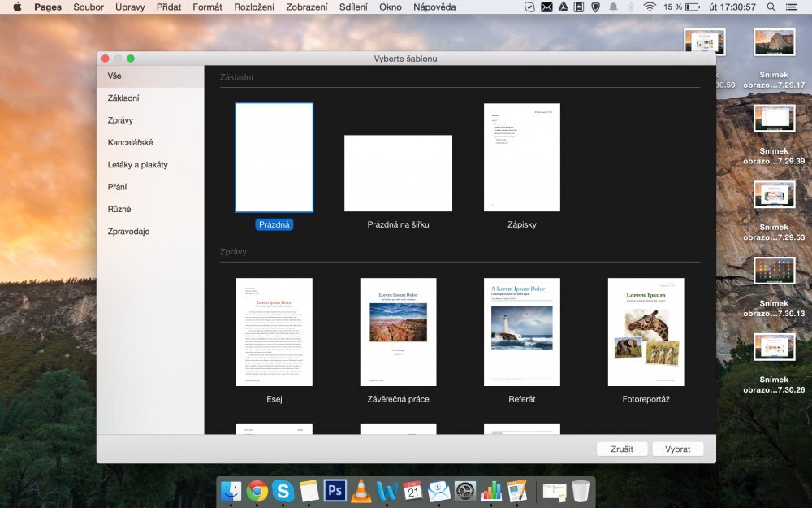The image size is (812, 508).
Task: Choose the Prázdná na šířku template
Action: click(398, 173)
